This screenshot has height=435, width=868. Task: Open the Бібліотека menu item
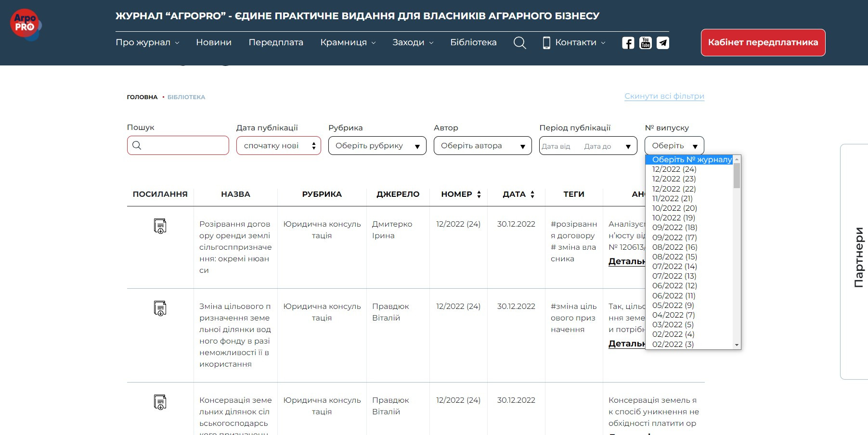[473, 42]
